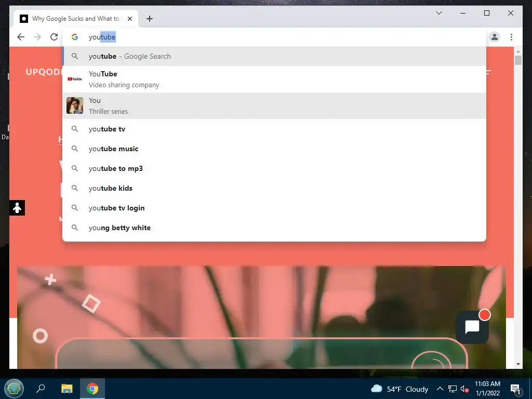Viewport: 532px width, 399px height.
Task: Open the Windows Start button
Action: click(x=14, y=389)
